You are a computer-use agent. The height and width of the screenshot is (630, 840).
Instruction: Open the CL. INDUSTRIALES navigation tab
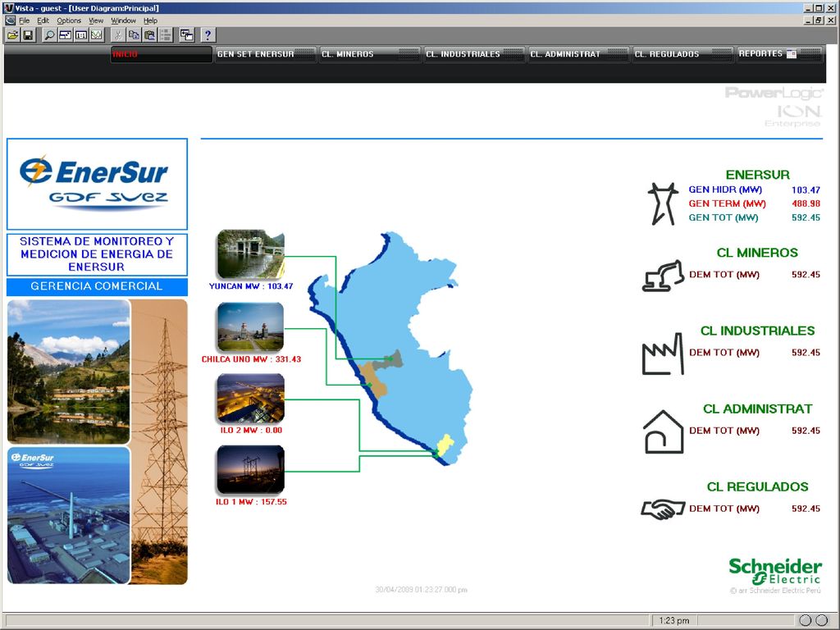pos(474,54)
